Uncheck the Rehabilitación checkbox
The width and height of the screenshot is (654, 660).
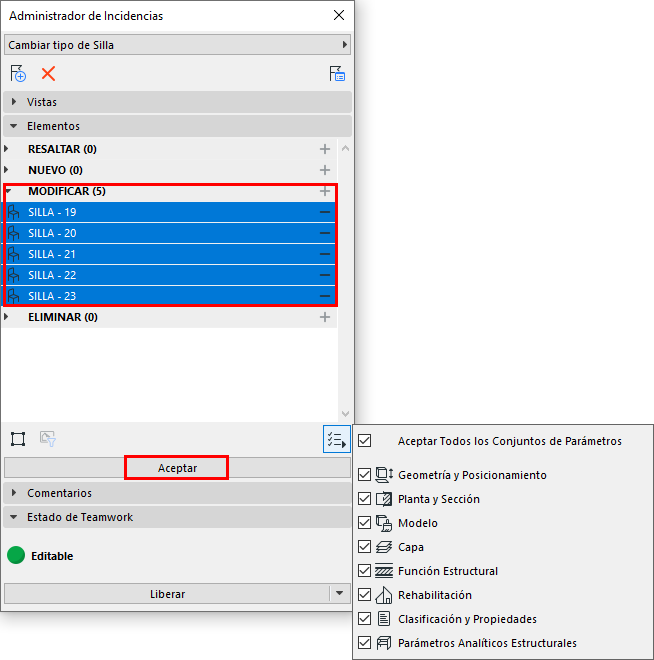pos(364,595)
